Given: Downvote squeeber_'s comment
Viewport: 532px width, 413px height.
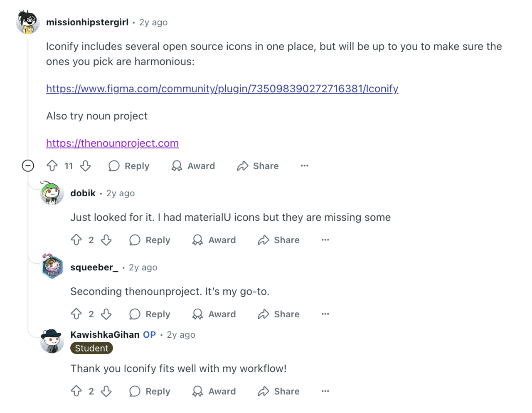Looking at the screenshot, I should (x=106, y=314).
